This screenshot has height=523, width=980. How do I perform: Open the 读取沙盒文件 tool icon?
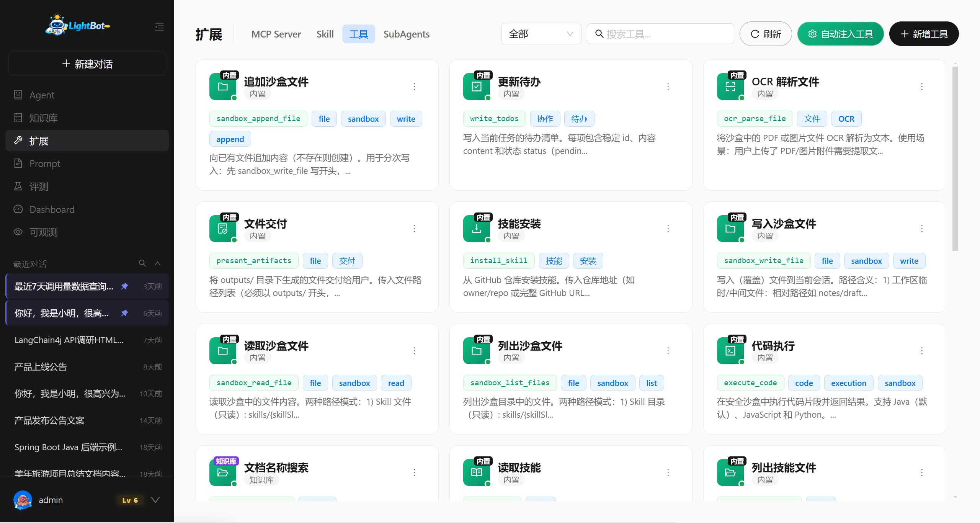point(223,351)
